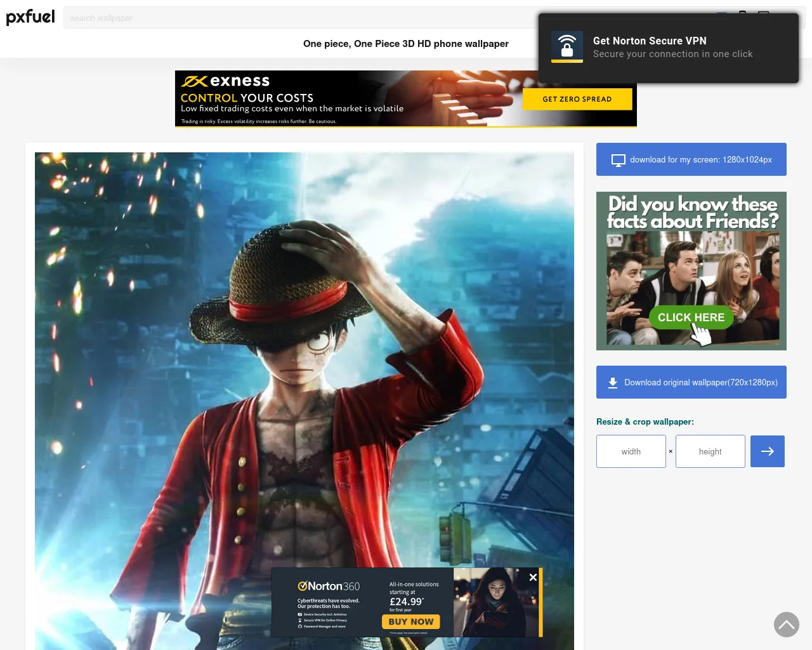Click the monitor icon on the download button
This screenshot has width=812, height=650.
pos(618,160)
